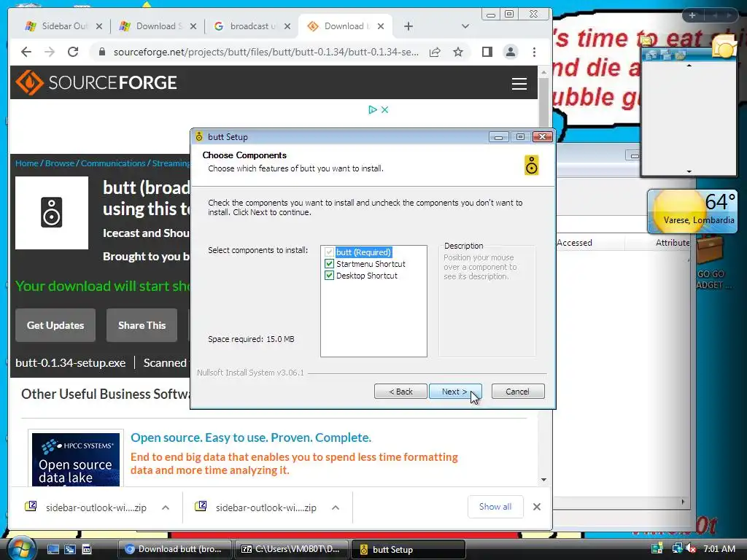The height and width of the screenshot is (560, 747).
Task: Close the broadcast Google tab
Action: (x=287, y=26)
